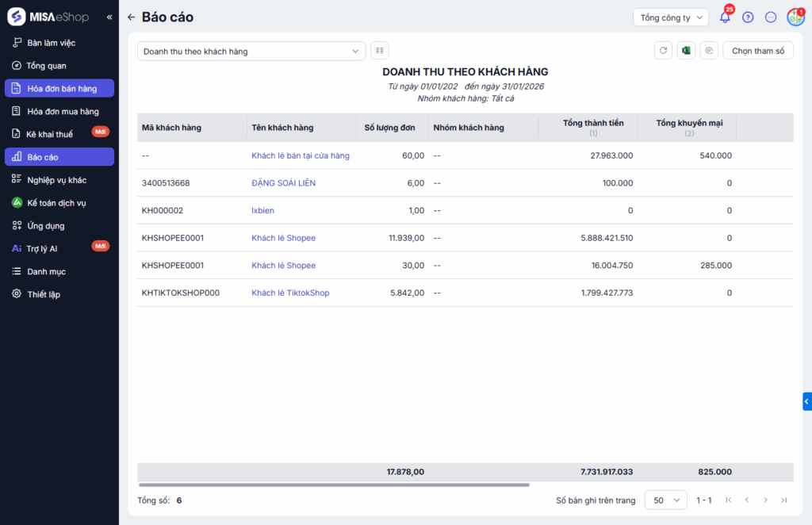Click the column layout settings icon

pyautogui.click(x=380, y=51)
